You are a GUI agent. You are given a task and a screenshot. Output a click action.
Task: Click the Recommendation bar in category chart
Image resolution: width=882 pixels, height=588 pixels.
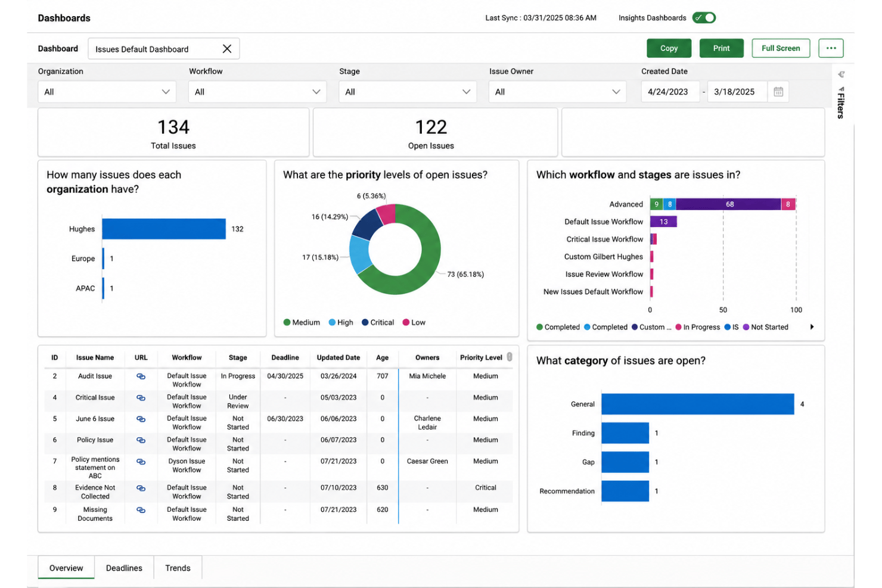pyautogui.click(x=625, y=491)
